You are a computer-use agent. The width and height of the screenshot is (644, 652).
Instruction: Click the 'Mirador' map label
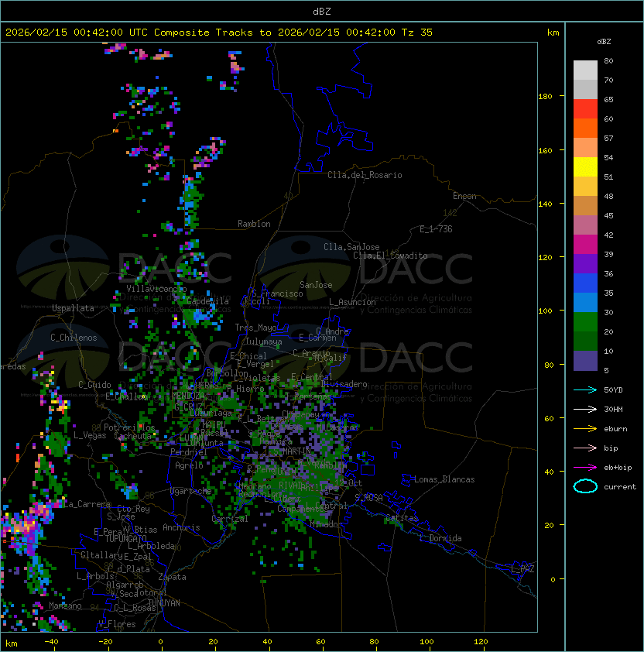point(327,524)
